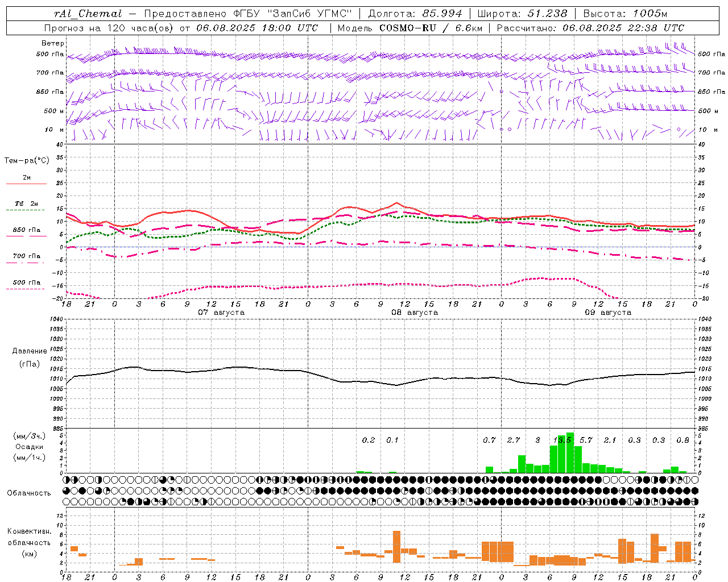
Task: Click the 2.7 precipitation total value
Action: [x=514, y=440]
